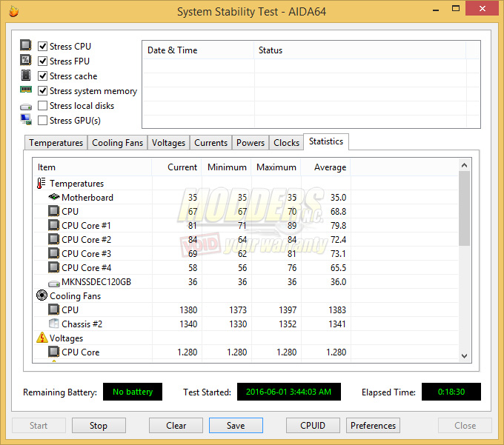Minimize the AIDA64 window
The width and height of the screenshot is (504, 445).
click(436, 10)
